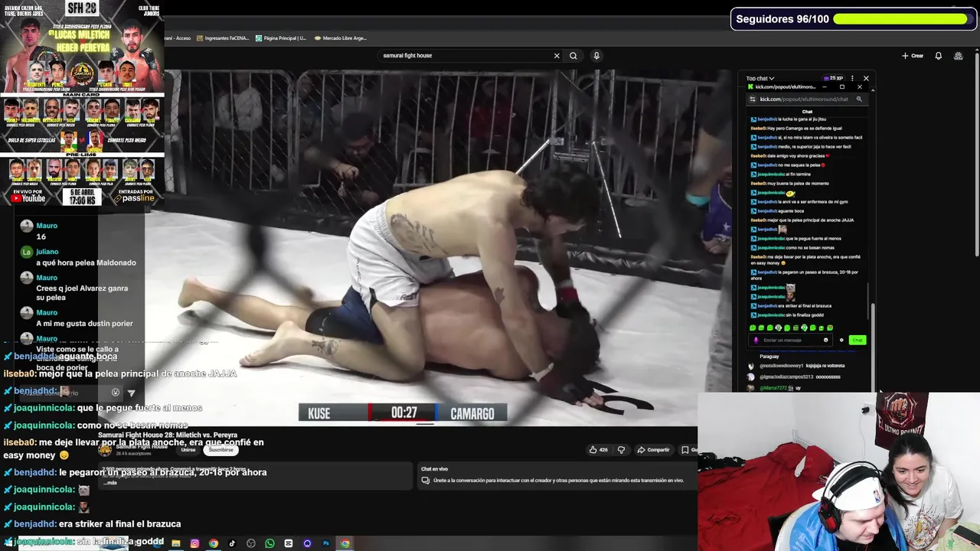Open YouTube notifications bell

pos(939,56)
